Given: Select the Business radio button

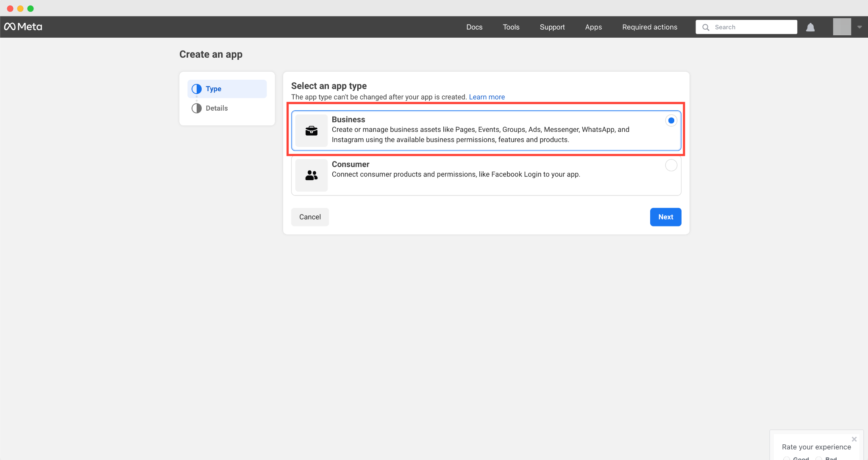Looking at the screenshot, I should (671, 120).
